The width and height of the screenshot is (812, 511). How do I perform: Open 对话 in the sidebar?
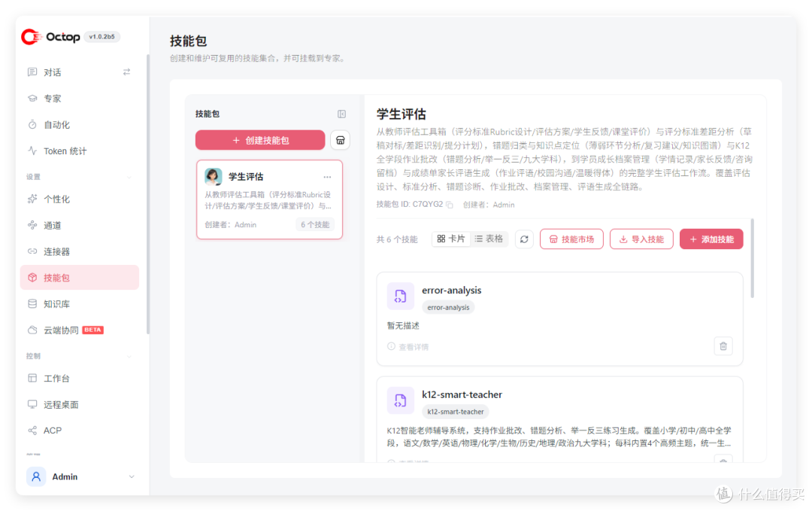pos(79,72)
